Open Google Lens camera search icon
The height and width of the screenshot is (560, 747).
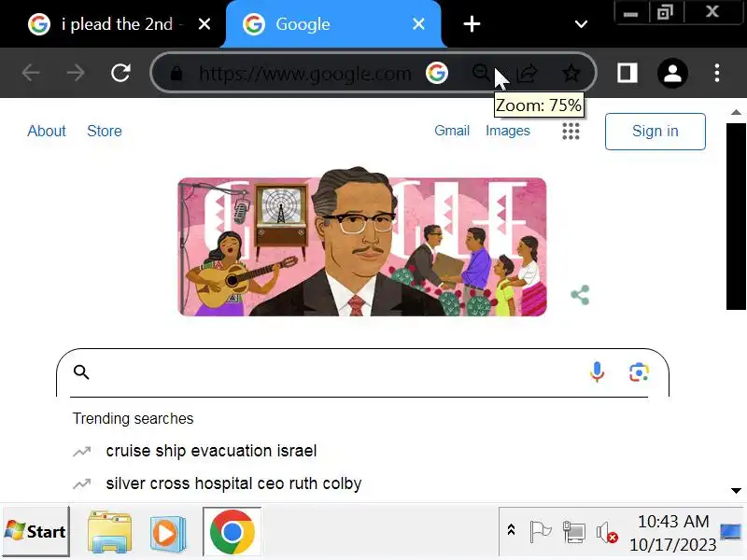(x=639, y=372)
